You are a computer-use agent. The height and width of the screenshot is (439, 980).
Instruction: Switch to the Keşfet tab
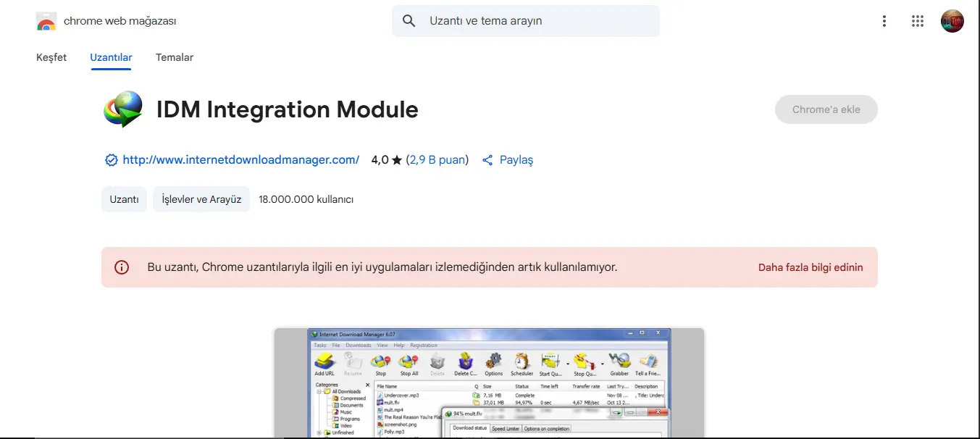[x=51, y=57]
